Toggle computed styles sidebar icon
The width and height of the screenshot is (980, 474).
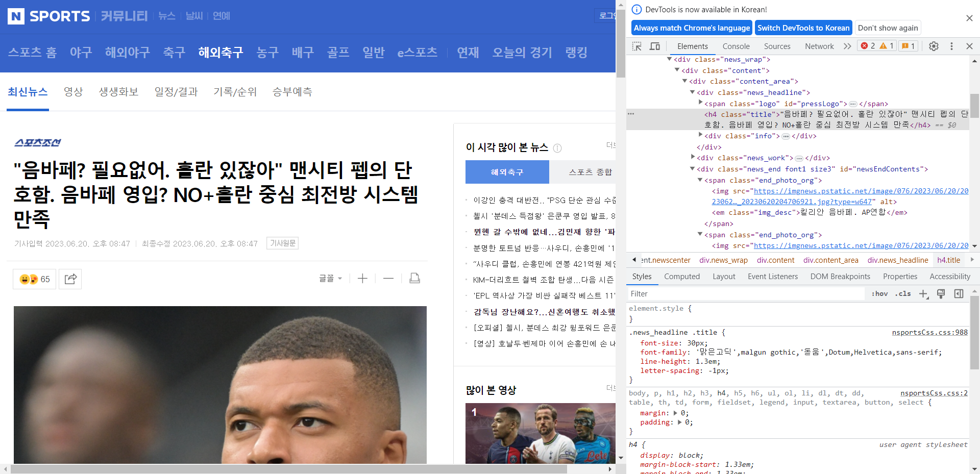click(x=959, y=293)
